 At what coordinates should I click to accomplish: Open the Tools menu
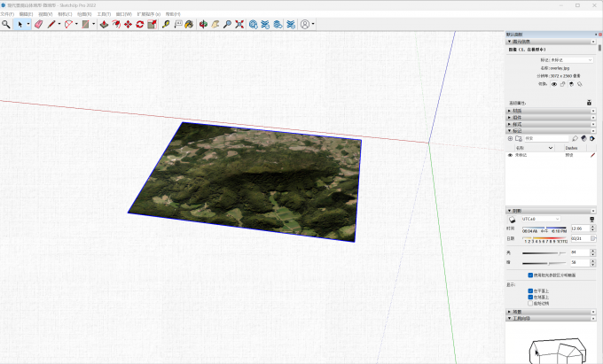(104, 14)
